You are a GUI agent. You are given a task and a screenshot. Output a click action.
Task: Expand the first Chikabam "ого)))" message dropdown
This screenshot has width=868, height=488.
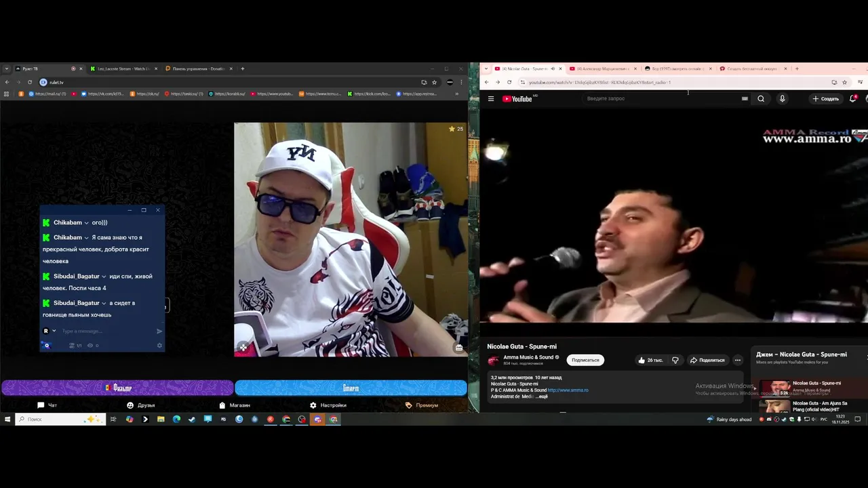pyautogui.click(x=86, y=223)
